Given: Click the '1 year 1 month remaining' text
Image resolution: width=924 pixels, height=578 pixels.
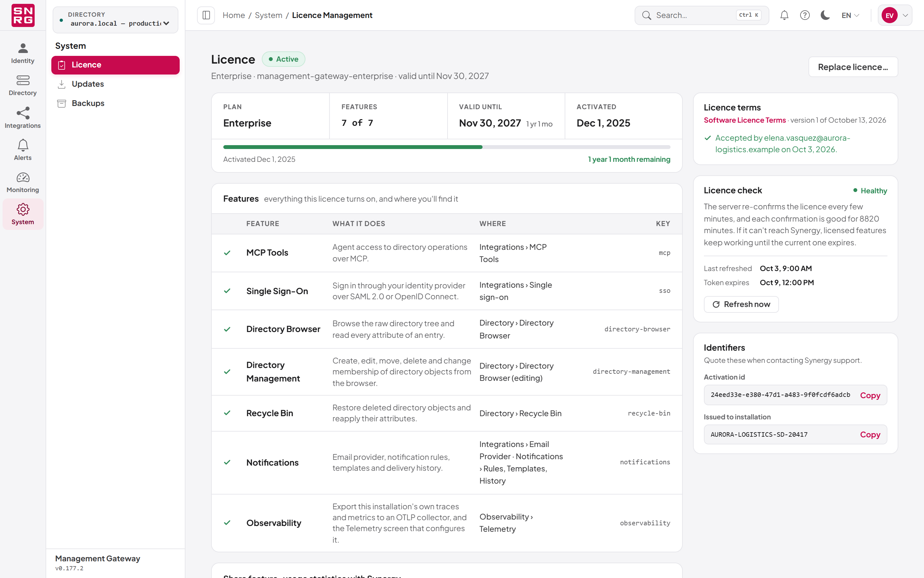Looking at the screenshot, I should point(629,159).
